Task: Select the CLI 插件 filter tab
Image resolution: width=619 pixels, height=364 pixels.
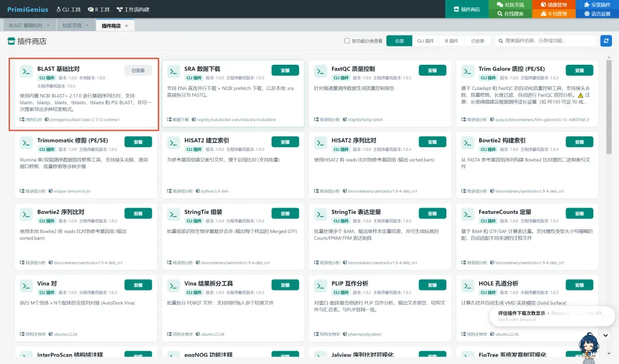Action: point(425,41)
